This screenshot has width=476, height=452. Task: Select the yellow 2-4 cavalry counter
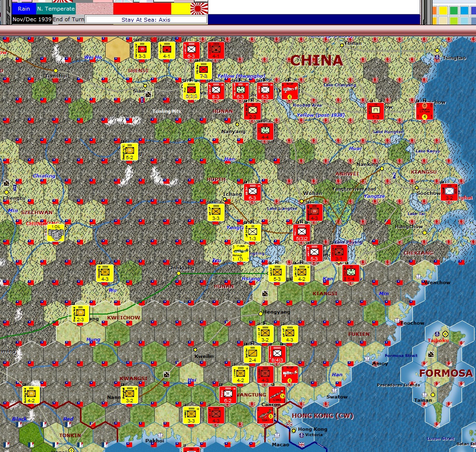[x=252, y=354]
